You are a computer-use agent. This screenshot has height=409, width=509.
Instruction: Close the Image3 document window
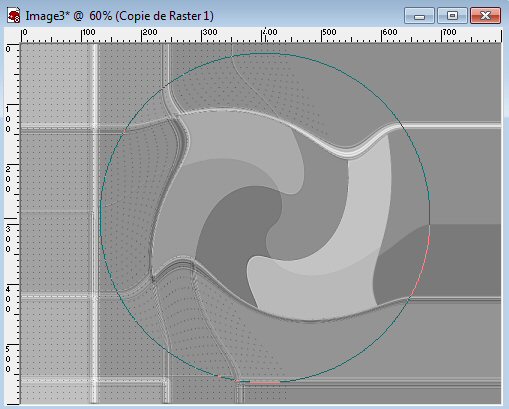(485, 16)
